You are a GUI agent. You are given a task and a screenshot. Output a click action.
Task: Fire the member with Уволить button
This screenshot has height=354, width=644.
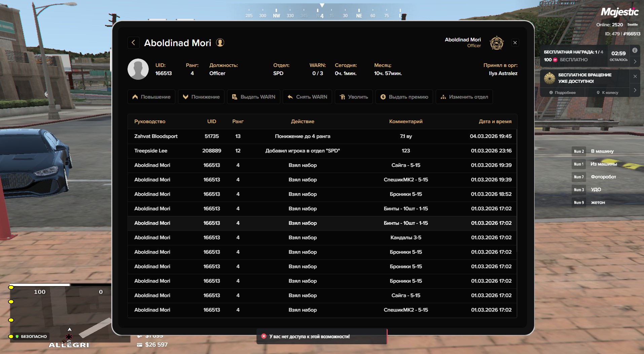354,97
